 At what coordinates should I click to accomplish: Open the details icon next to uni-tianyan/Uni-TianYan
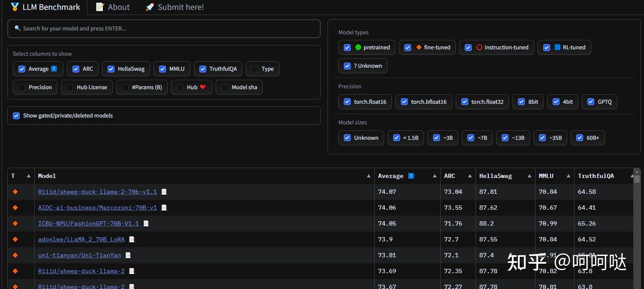click(x=128, y=256)
